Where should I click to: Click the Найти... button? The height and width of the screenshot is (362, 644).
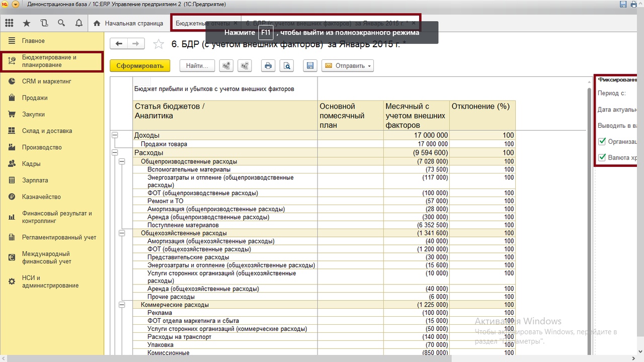(197, 66)
